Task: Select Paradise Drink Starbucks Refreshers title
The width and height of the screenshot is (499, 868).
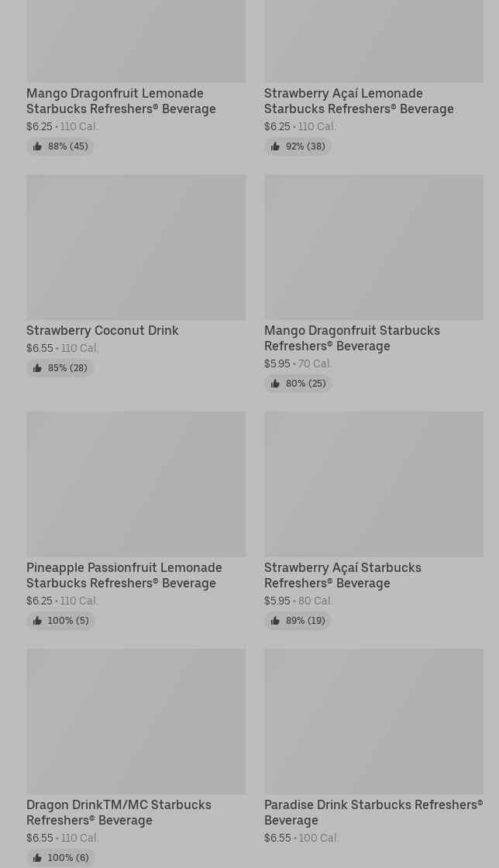Action: [x=373, y=812]
